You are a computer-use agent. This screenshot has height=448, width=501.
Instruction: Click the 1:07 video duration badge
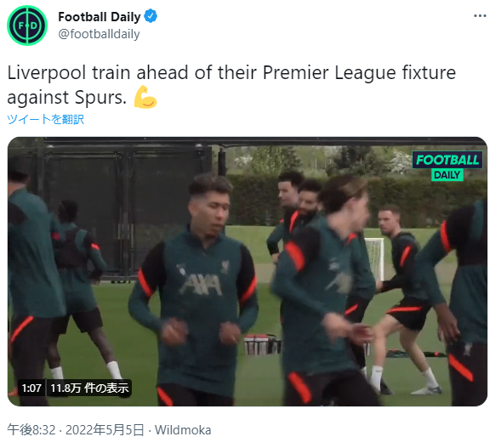[x=31, y=388]
